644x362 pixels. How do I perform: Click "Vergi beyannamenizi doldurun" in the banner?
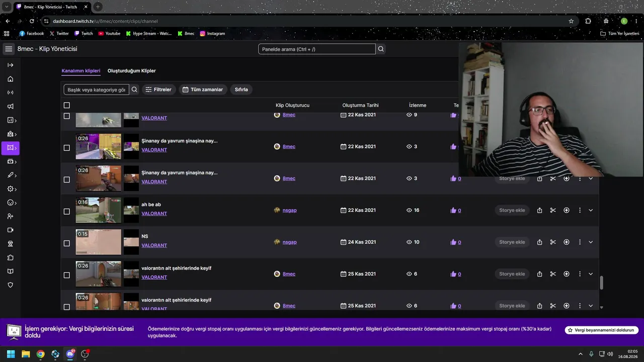tap(601, 330)
